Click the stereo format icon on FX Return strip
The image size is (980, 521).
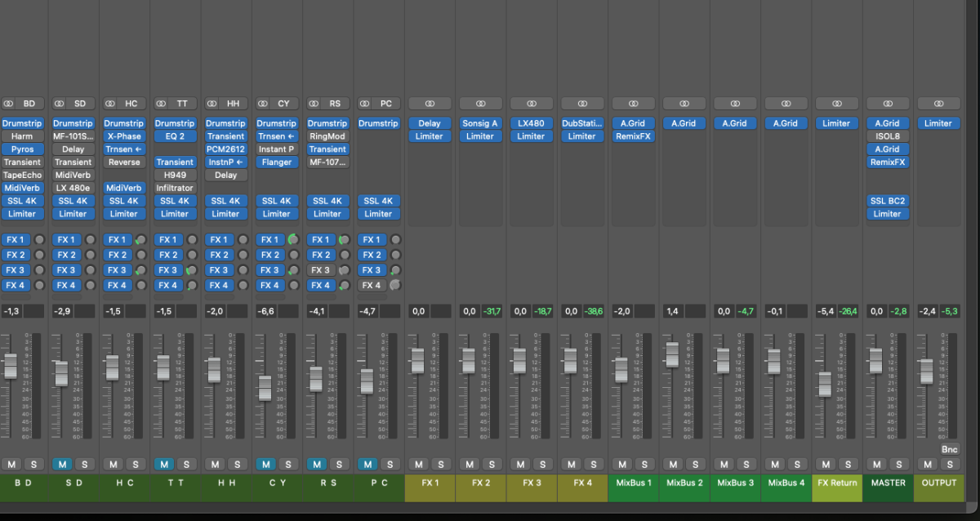836,104
